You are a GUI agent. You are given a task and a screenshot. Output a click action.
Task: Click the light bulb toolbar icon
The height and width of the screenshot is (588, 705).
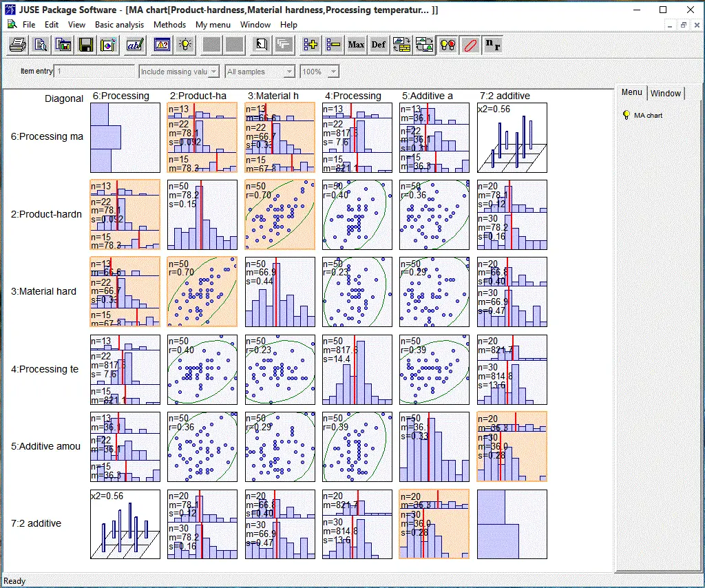pyautogui.click(x=184, y=45)
